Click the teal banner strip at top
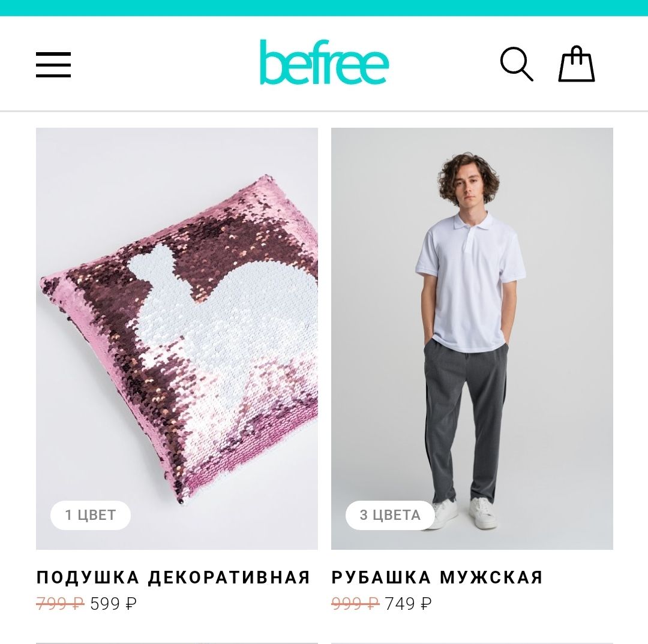Image resolution: width=648 pixels, height=644 pixels. click(324, 8)
